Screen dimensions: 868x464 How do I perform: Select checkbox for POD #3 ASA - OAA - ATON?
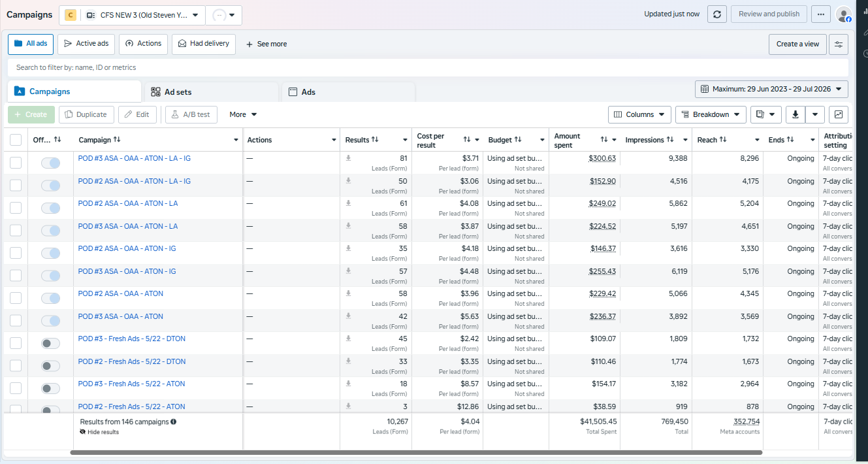pyautogui.click(x=16, y=321)
